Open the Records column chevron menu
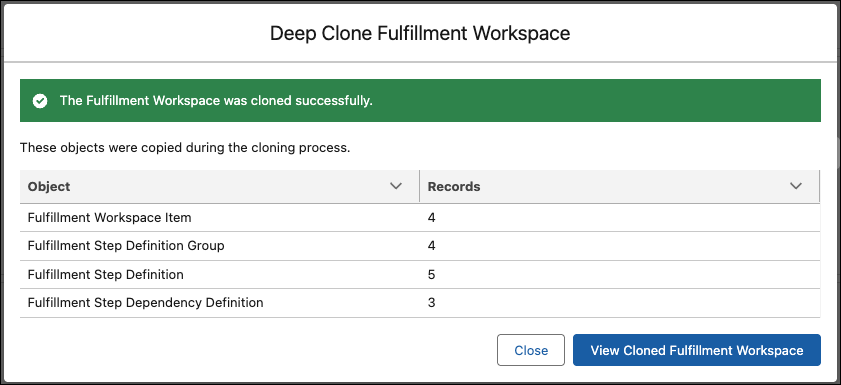841x385 pixels. [796, 186]
